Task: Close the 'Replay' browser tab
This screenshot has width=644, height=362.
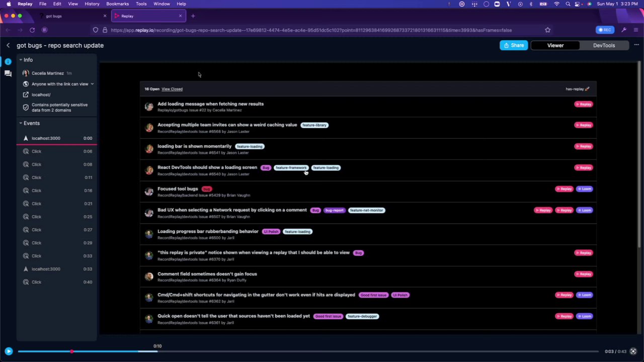Action: [x=180, y=16]
